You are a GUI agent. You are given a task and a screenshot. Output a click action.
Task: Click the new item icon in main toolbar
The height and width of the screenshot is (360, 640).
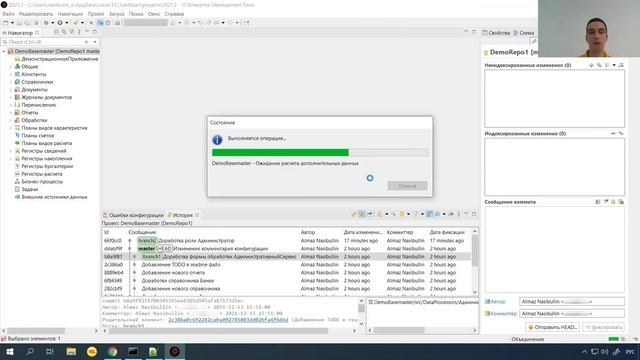point(6,23)
